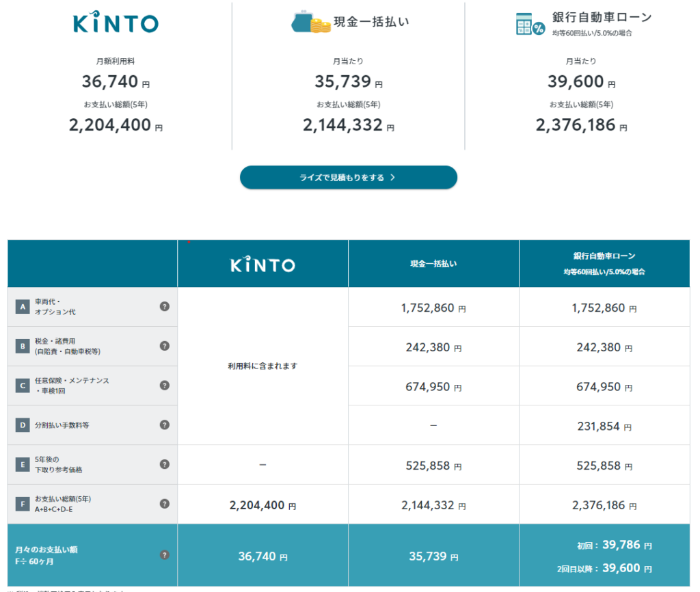This screenshot has height=592, width=700.
Task: Click 分割払い手数料等 row label
Action: click(x=62, y=425)
